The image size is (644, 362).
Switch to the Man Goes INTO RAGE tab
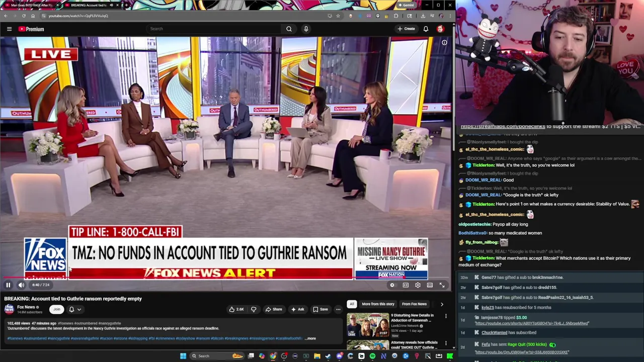(x=31, y=5)
